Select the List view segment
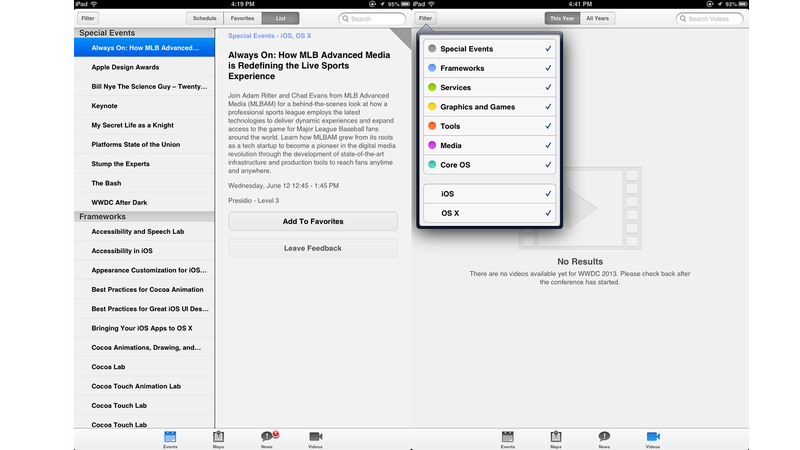This screenshot has width=800, height=450. [281, 18]
